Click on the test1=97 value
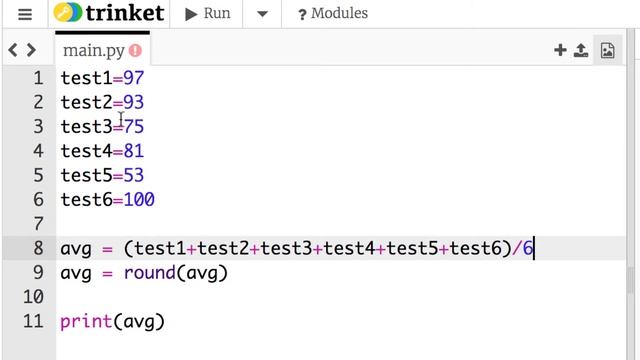This screenshot has width=640, height=360. tap(134, 78)
